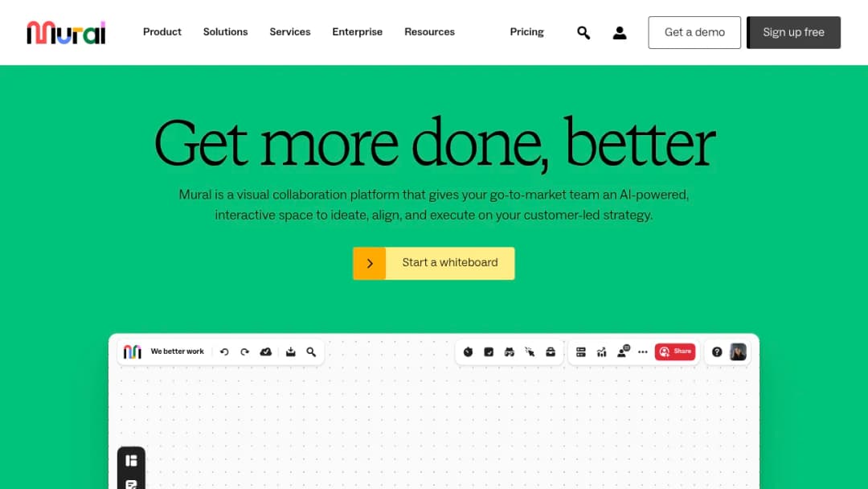Undo the last whiteboard action
This screenshot has width=868, height=489.
(x=224, y=351)
